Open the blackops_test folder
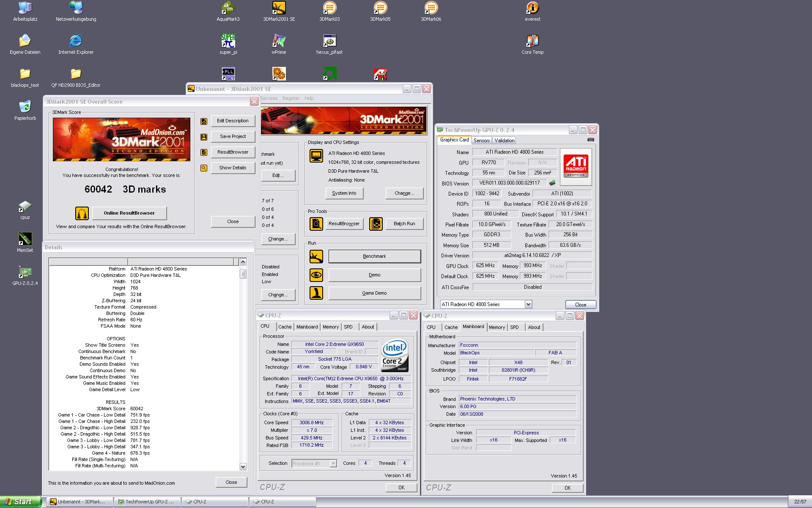Screen dimensions: 812x508 point(25,77)
